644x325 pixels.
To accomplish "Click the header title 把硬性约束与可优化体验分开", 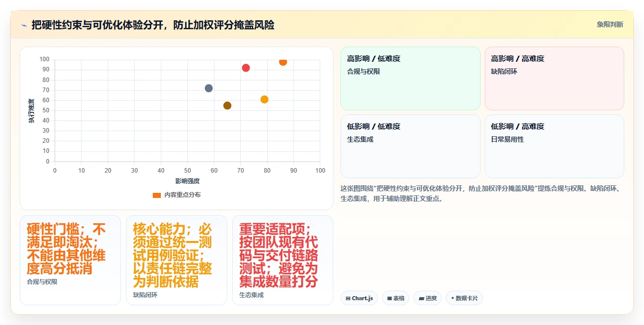I will 153,25.
